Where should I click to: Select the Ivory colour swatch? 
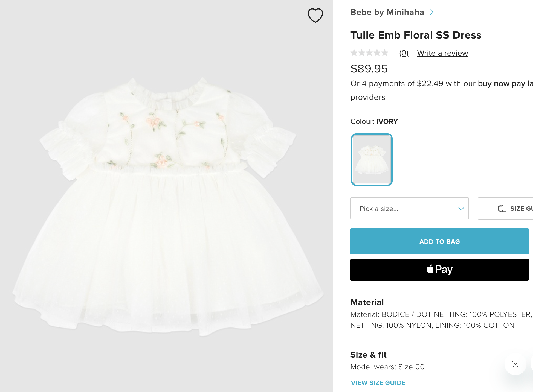(372, 160)
